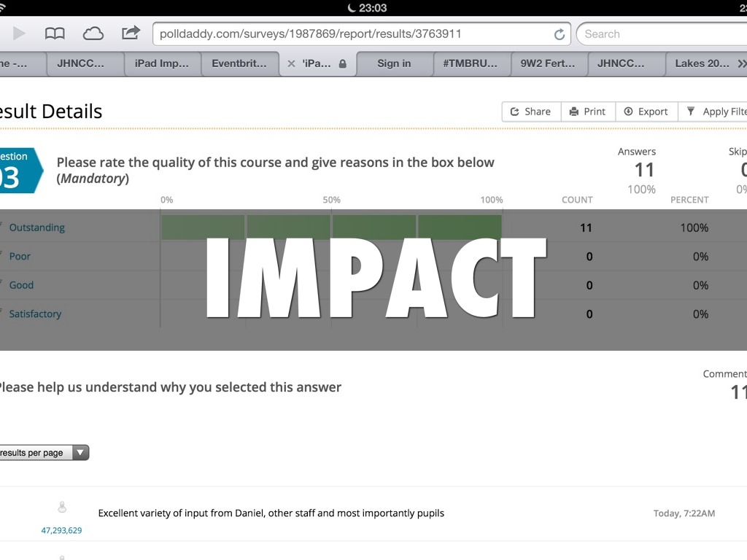Switch to the Sign in tab

[x=393, y=64]
